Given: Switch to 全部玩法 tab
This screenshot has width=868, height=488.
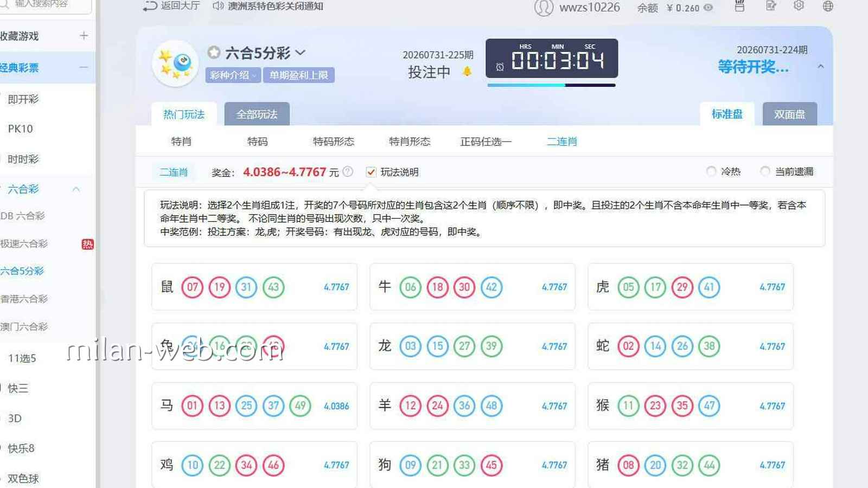Looking at the screenshot, I should pyautogui.click(x=257, y=114).
